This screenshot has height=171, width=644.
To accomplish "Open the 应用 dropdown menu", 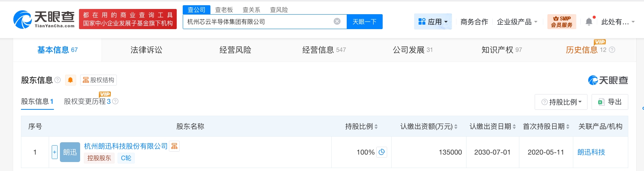I will [x=433, y=22].
